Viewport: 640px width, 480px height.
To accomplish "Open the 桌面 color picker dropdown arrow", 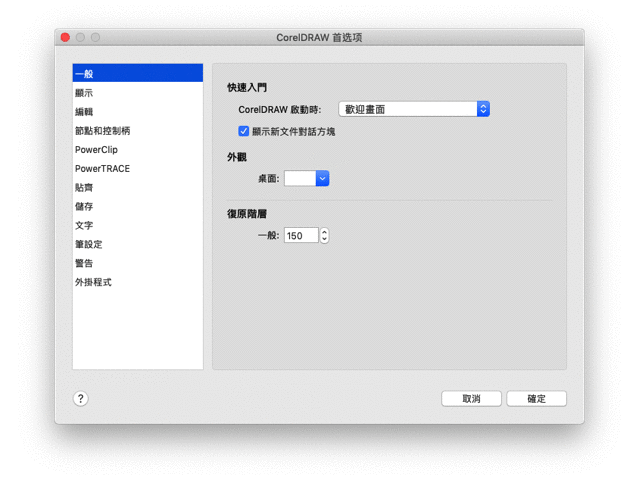I will tap(322, 178).
